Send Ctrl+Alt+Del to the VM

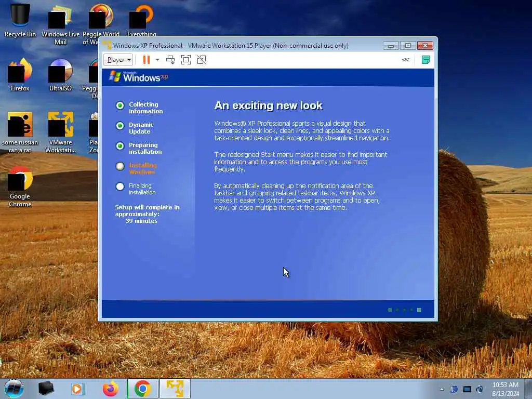click(170, 60)
